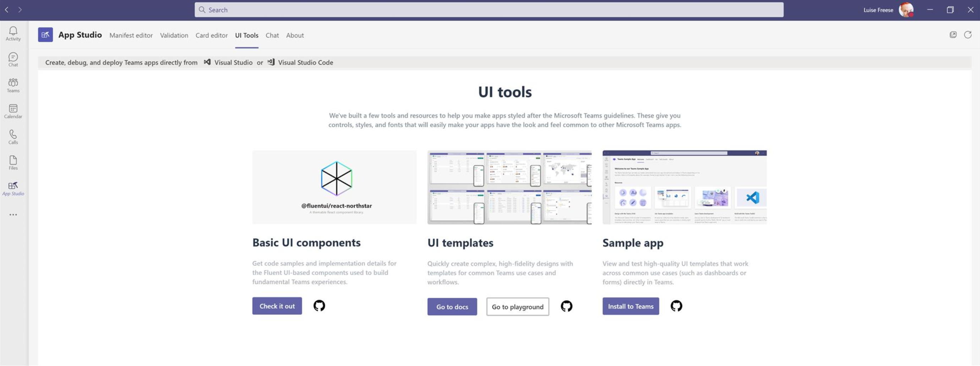
Task: Click Go to playground for UI templates
Action: click(517, 306)
